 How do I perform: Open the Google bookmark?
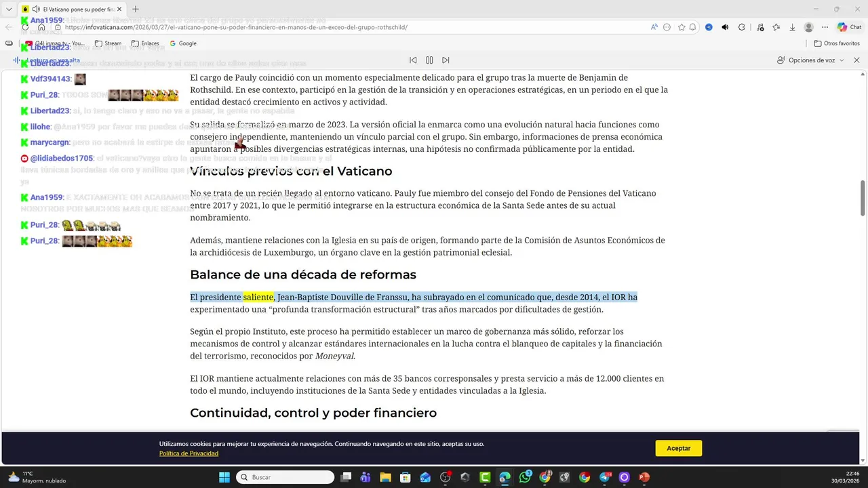coord(183,43)
